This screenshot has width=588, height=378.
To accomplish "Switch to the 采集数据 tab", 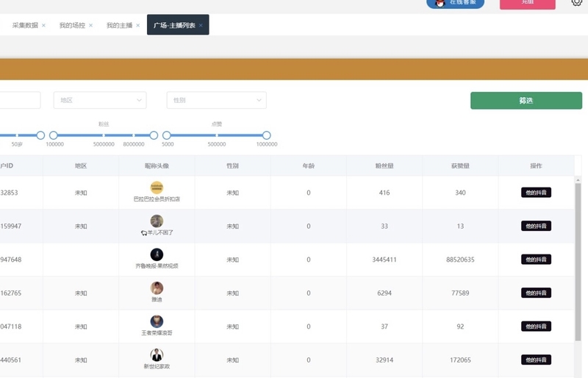I will tap(25, 25).
